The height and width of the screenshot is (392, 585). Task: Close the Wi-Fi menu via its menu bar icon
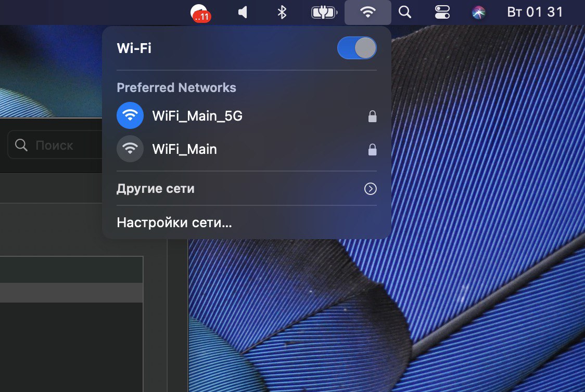pyautogui.click(x=368, y=12)
